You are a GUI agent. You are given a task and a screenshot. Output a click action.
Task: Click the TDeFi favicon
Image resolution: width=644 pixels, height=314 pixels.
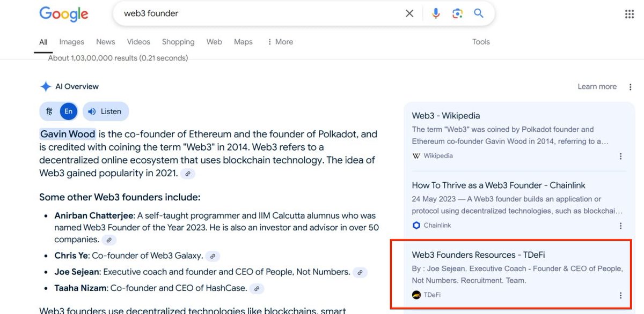pyautogui.click(x=416, y=295)
